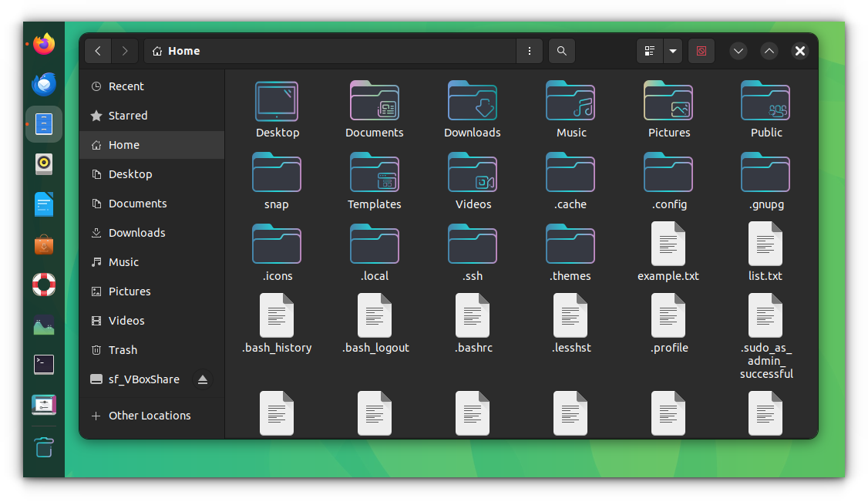
Task: Open Thunderbird from the dock
Action: [43, 84]
